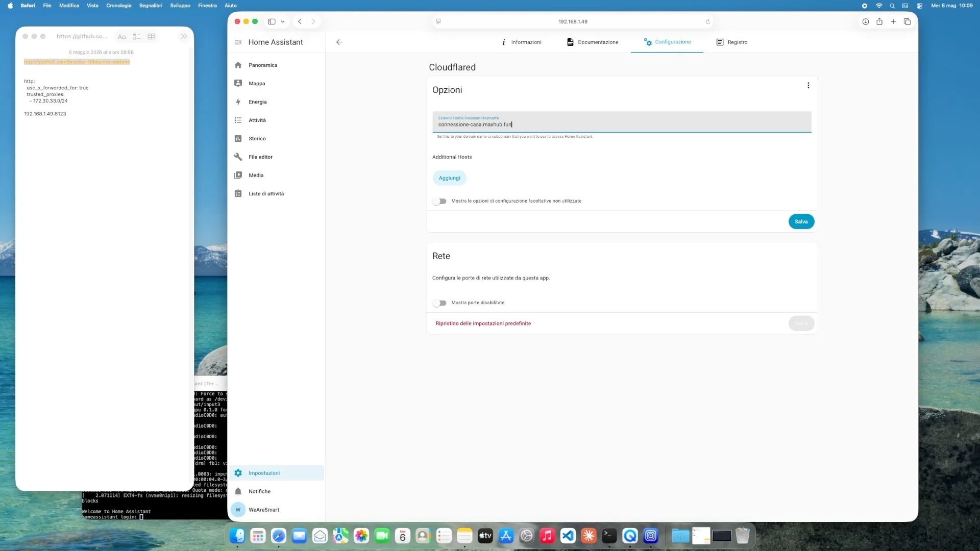
Task: Open the Cronologia menu in menu bar
Action: pos(118,6)
